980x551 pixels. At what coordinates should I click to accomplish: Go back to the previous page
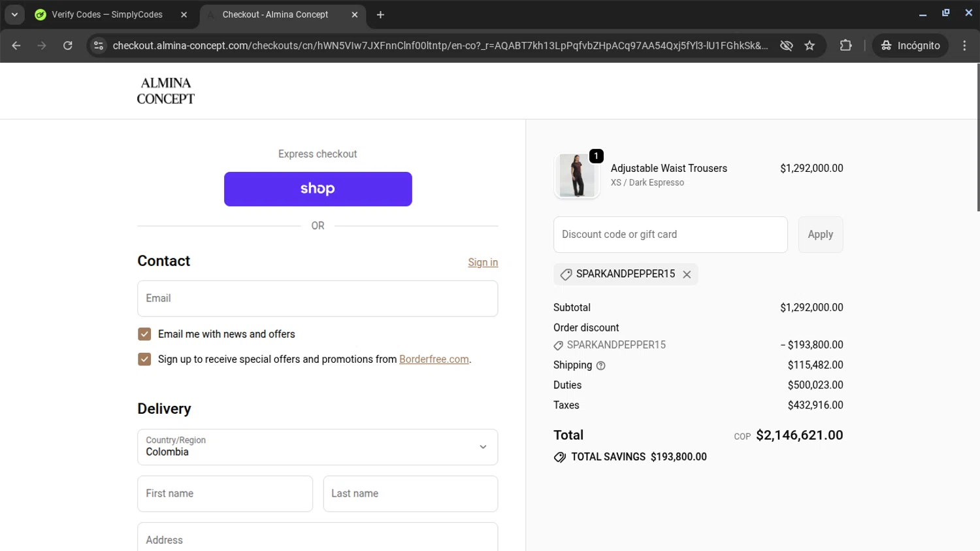16,46
